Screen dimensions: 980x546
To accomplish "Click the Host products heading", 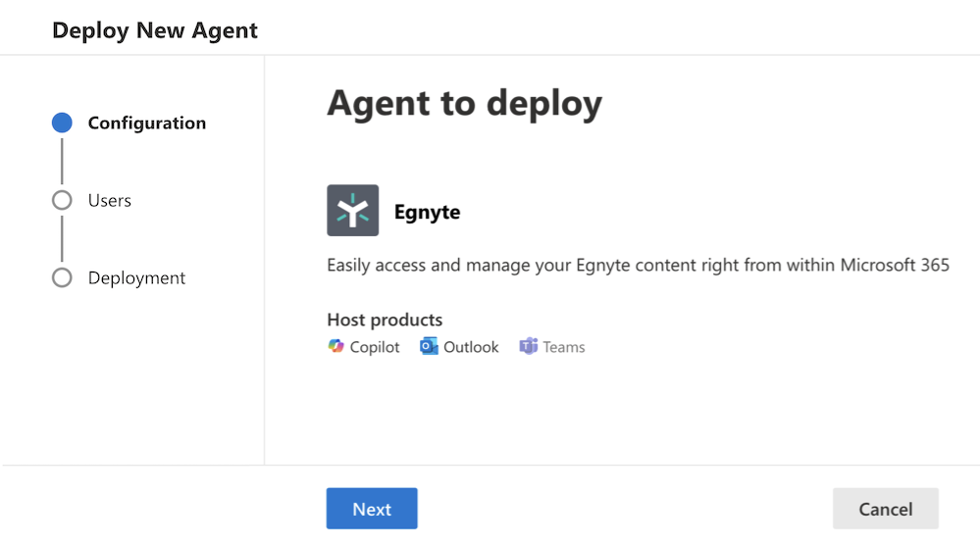I will [x=385, y=320].
